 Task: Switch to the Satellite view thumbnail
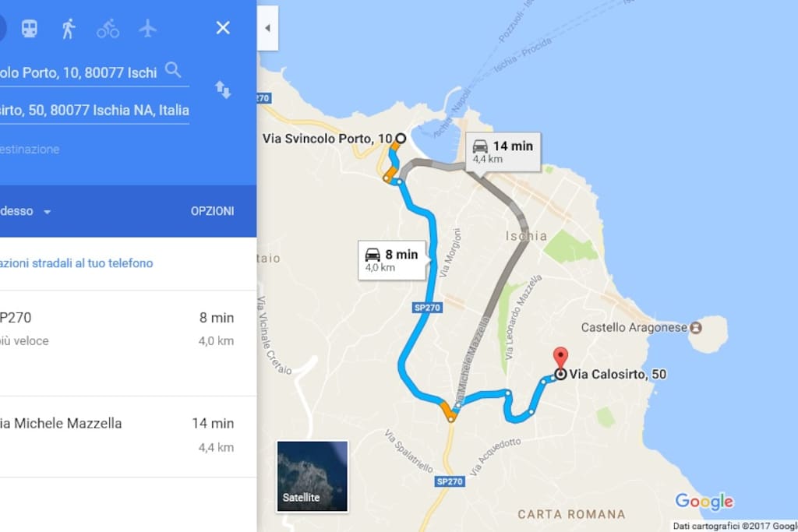[x=312, y=476]
